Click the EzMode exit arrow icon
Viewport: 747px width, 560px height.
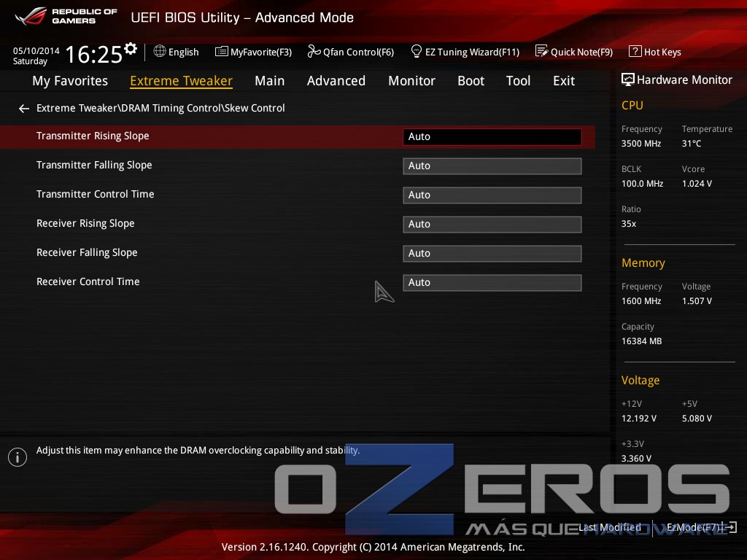point(730,527)
